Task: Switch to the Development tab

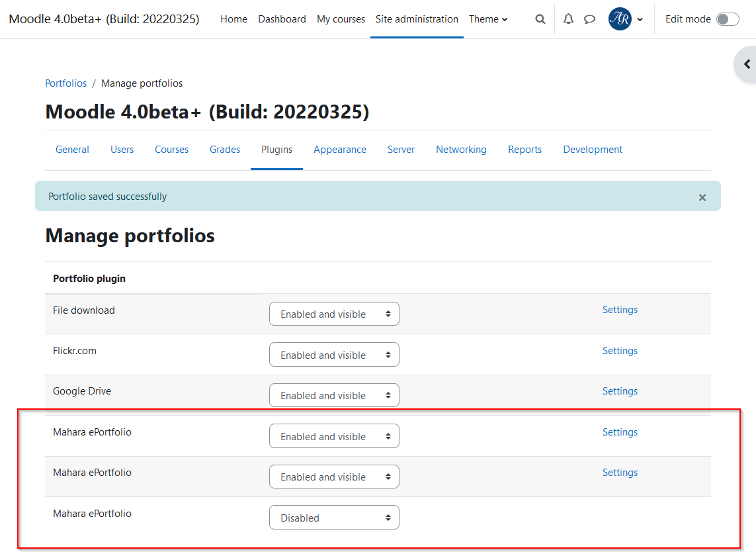Action: [593, 150]
